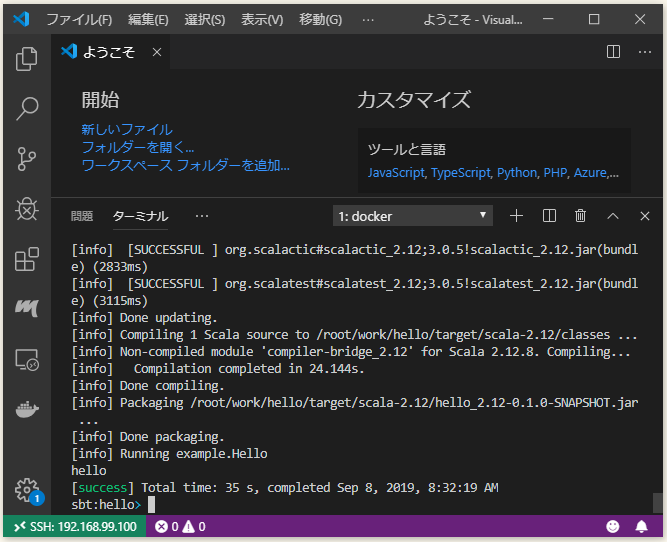
Task: Close the terminal panel
Action: point(645,216)
